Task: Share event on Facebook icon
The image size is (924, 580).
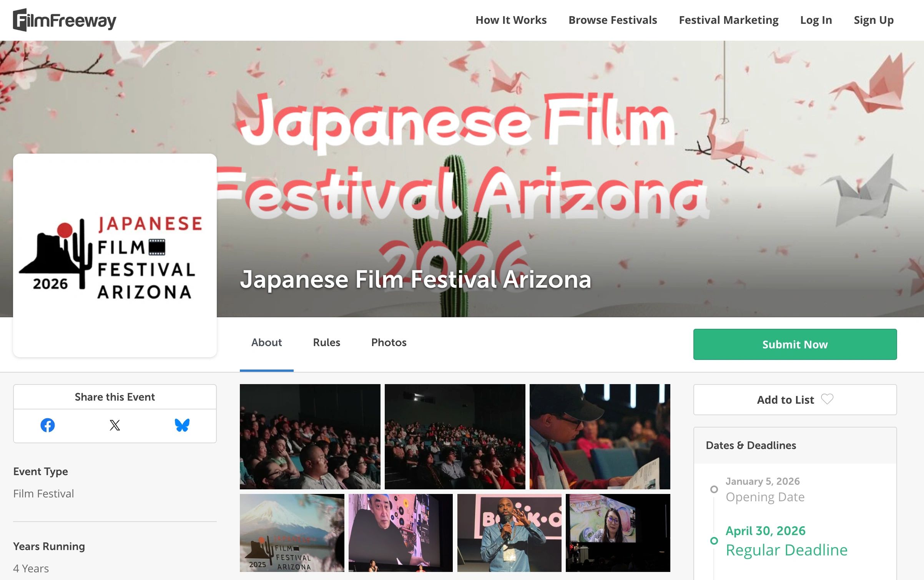Action: pyautogui.click(x=48, y=425)
